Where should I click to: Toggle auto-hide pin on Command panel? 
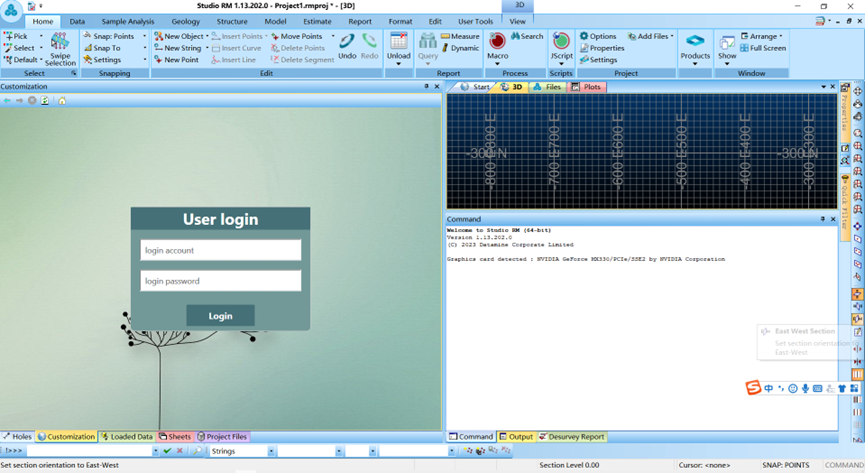click(x=823, y=219)
